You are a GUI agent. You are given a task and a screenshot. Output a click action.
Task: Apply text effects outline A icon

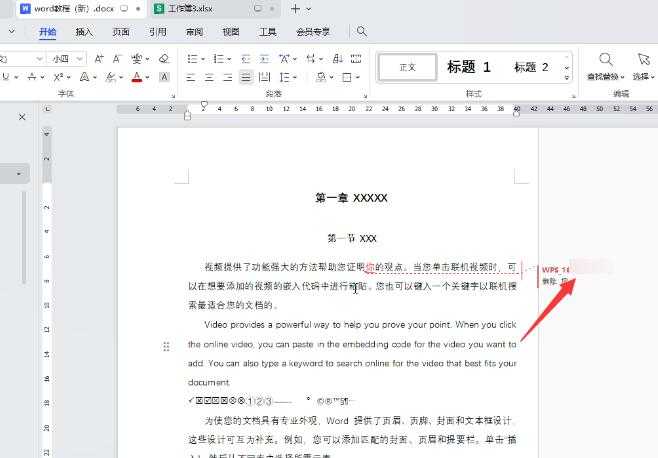click(84, 77)
